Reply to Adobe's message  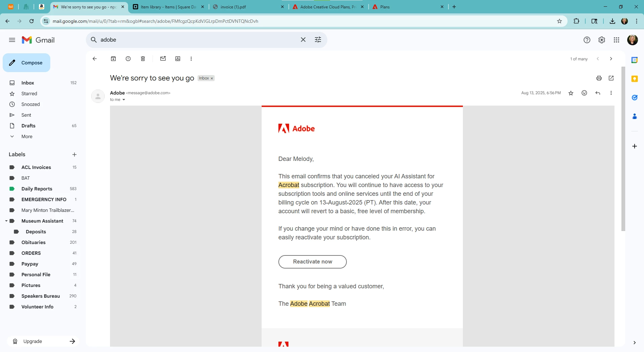(x=598, y=93)
